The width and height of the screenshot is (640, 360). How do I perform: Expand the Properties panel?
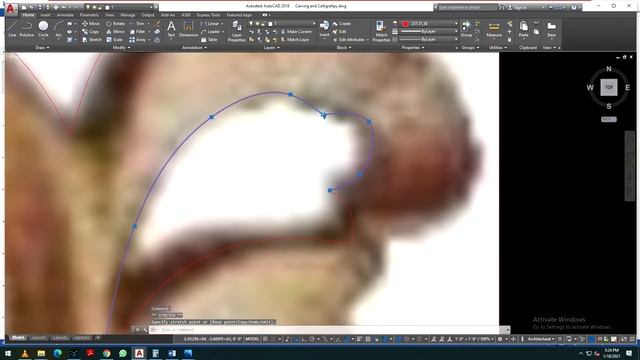413,48
